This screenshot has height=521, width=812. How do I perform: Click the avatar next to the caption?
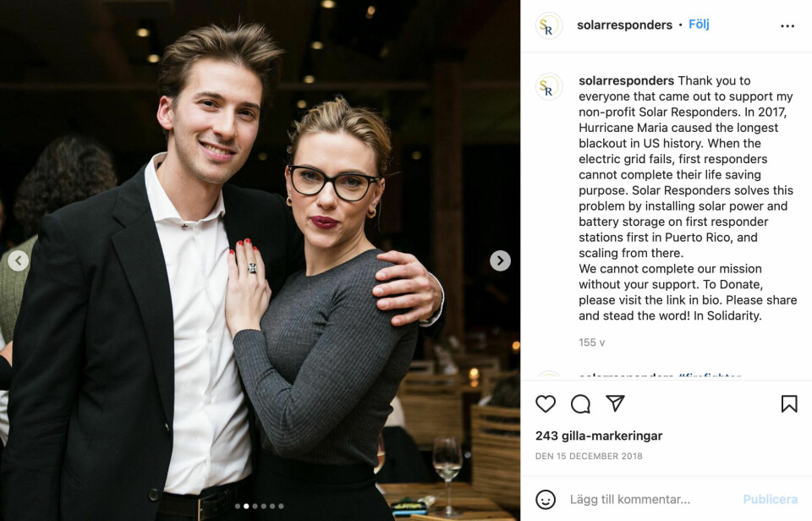(548, 86)
